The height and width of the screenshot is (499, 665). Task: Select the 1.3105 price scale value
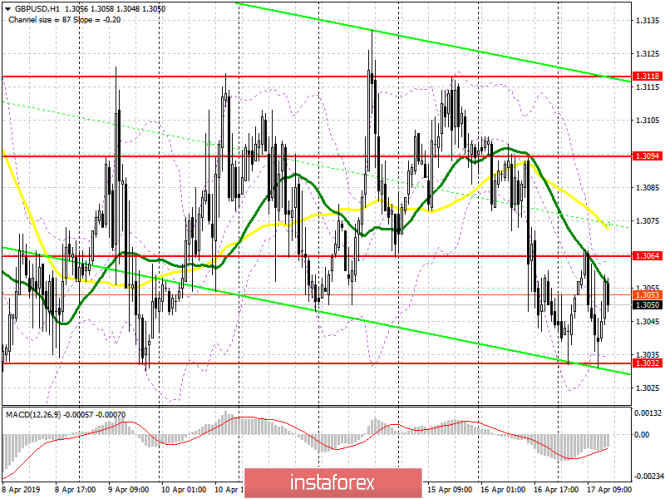[x=648, y=120]
